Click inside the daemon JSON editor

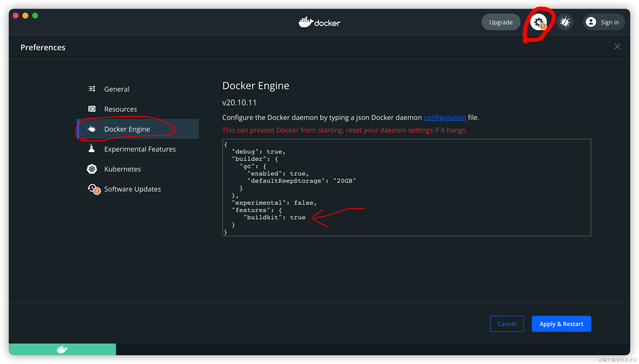[x=407, y=188]
